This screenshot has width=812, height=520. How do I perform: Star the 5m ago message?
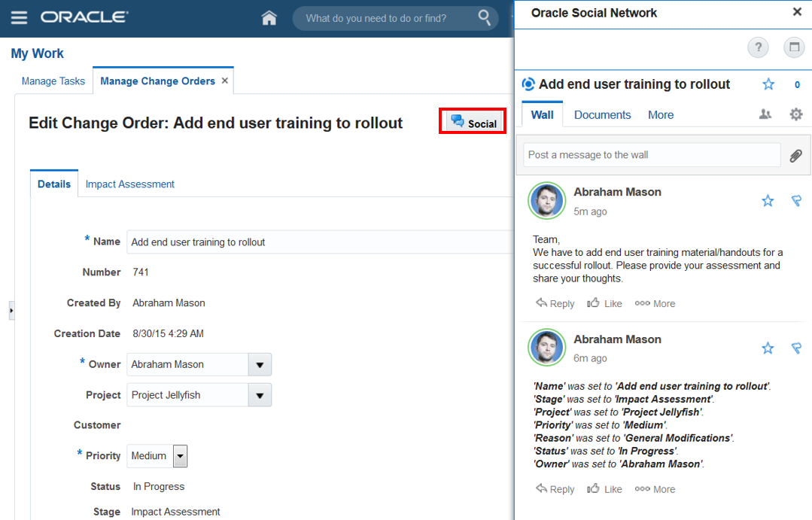coord(768,200)
